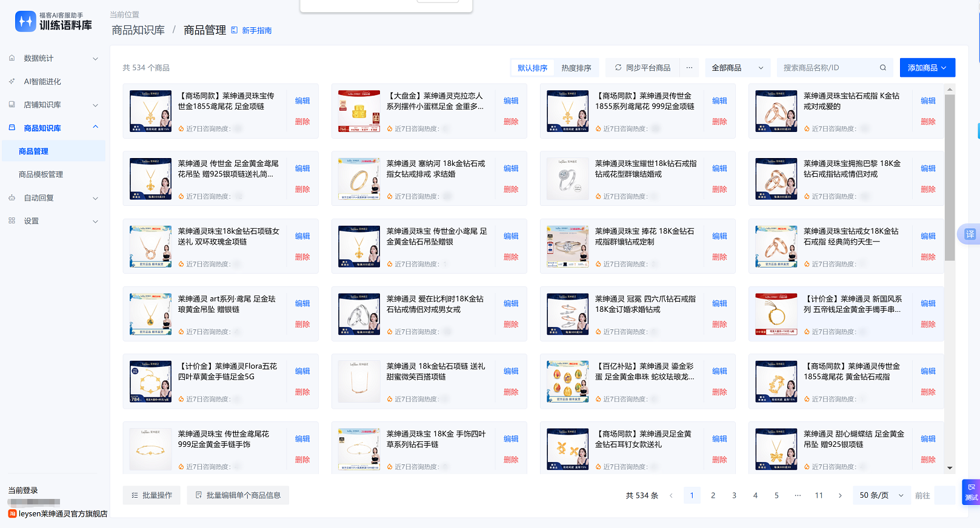Select page 1 in pagination
Screen dimensions: 980x528
point(692,495)
